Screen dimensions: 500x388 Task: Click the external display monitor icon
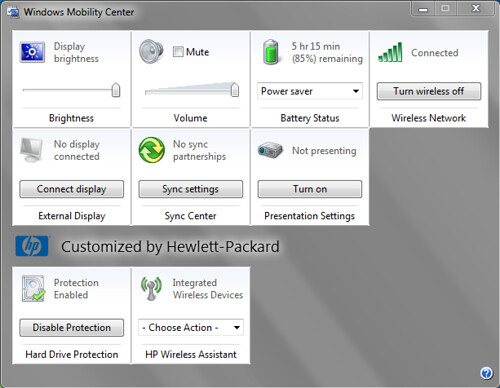[32, 150]
